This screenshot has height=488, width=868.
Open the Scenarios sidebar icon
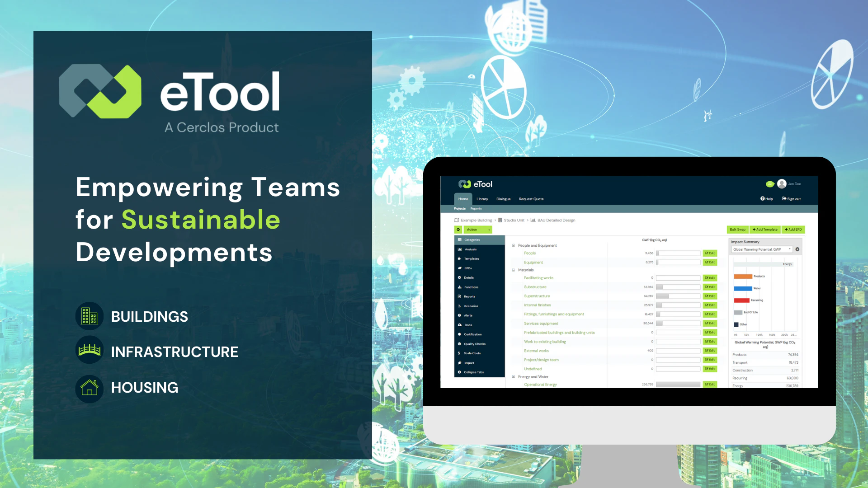pos(459,306)
